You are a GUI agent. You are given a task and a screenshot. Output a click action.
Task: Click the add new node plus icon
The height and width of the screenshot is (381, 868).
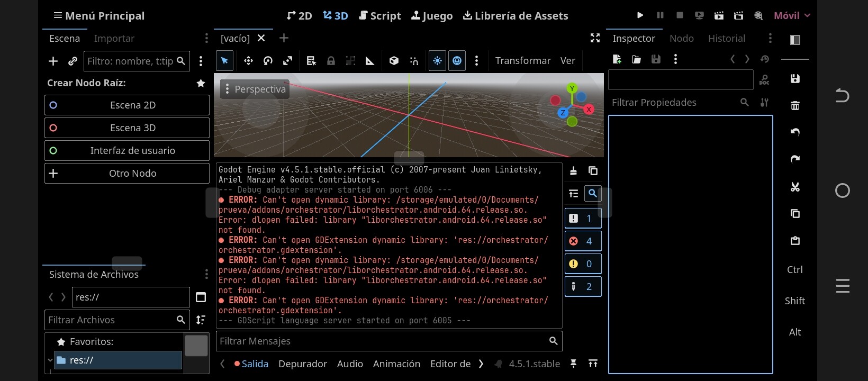click(53, 61)
